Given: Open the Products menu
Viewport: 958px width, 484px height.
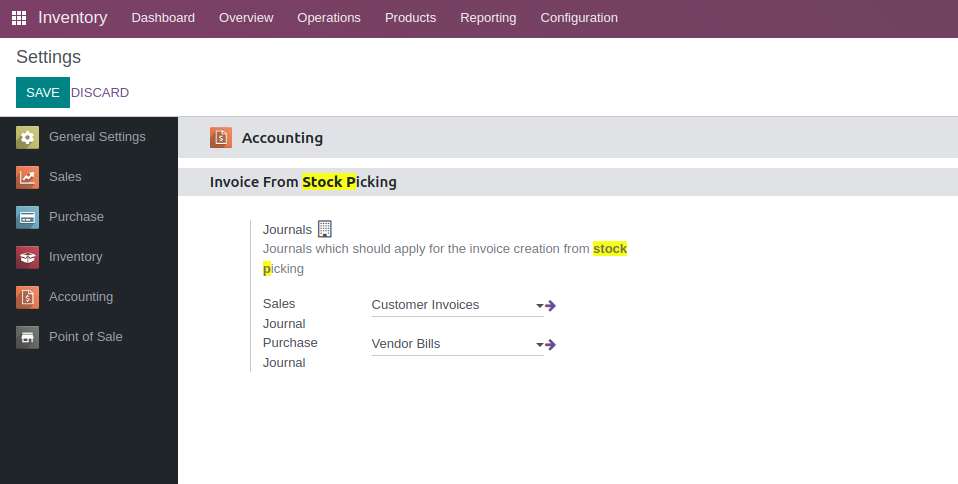Looking at the screenshot, I should tap(410, 18).
